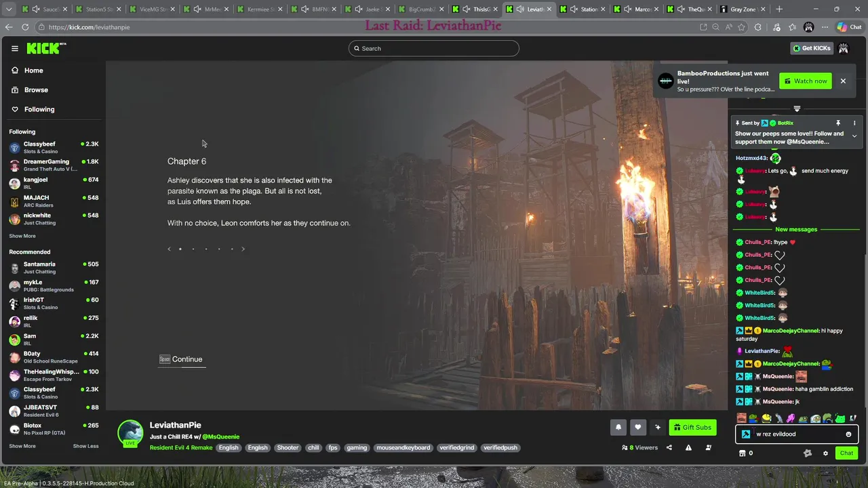This screenshot has height=488, width=868.
Task: Open Biotox recommended channel
Action: (x=53, y=428)
